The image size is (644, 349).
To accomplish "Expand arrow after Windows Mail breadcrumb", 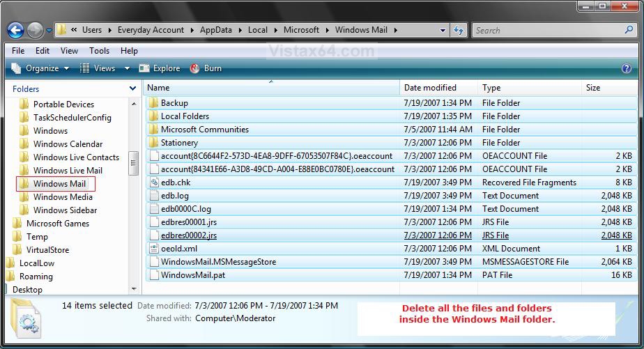I will (x=395, y=30).
